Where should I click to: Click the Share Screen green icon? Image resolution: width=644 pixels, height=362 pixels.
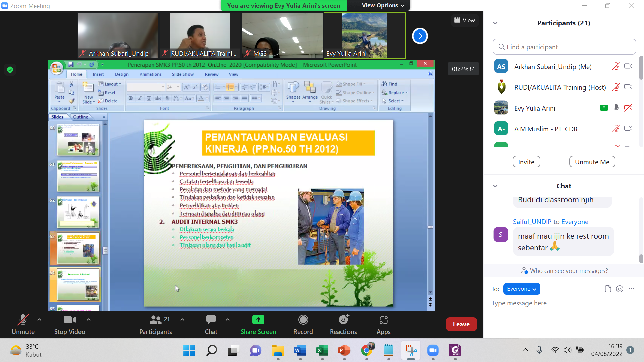(x=258, y=320)
